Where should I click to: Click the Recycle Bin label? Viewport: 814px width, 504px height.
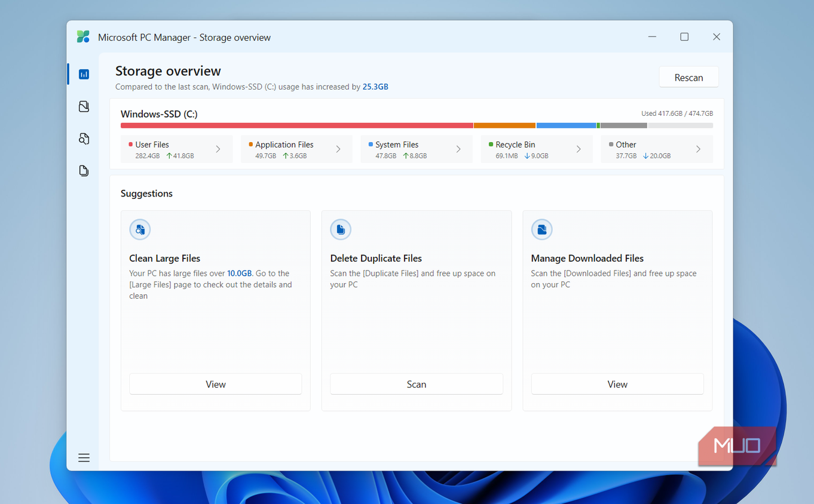click(x=515, y=145)
